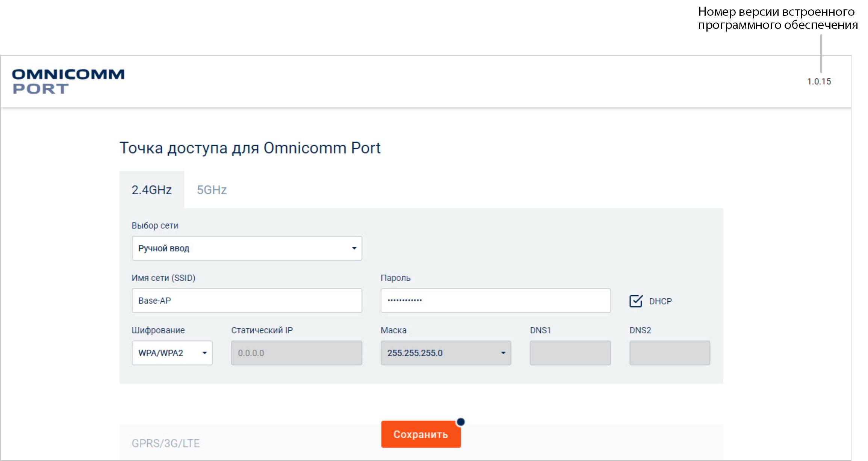Open the Шифрование WPA/WPA2 dropdown
The image size is (868, 461).
click(172, 353)
